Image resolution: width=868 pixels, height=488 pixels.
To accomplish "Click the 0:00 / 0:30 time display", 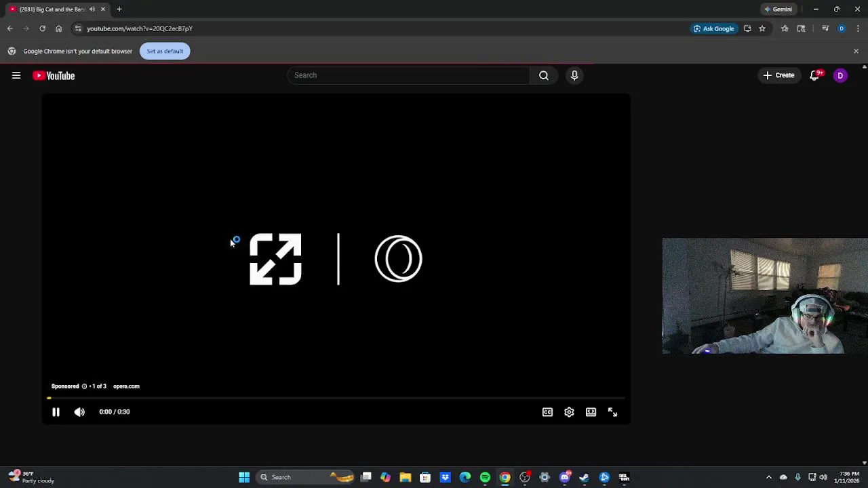I will click(115, 411).
